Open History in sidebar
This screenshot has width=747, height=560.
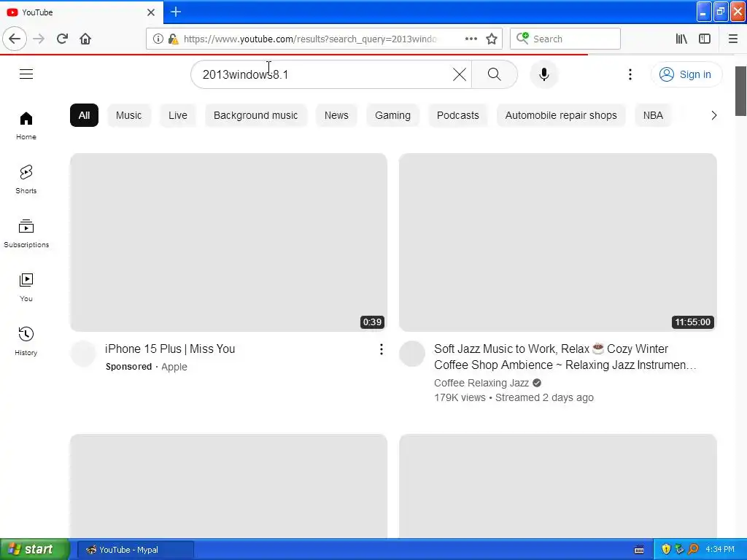pos(26,341)
